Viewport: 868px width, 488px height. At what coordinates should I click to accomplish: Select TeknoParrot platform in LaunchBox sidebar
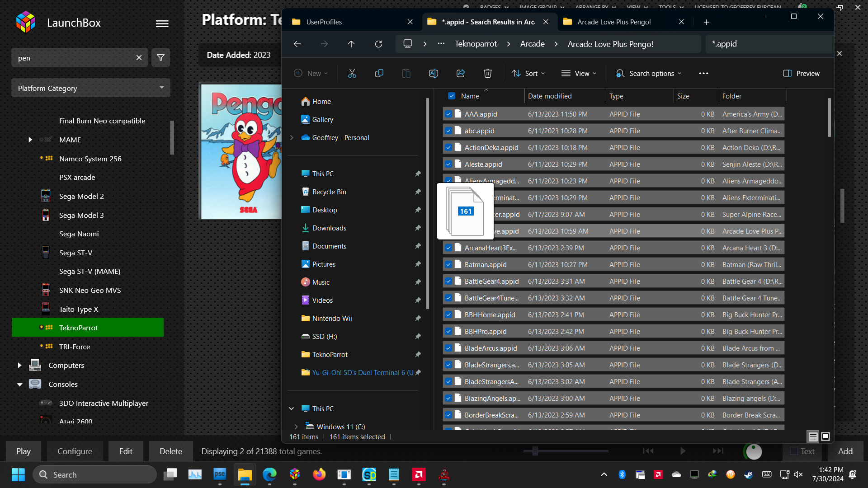88,328
